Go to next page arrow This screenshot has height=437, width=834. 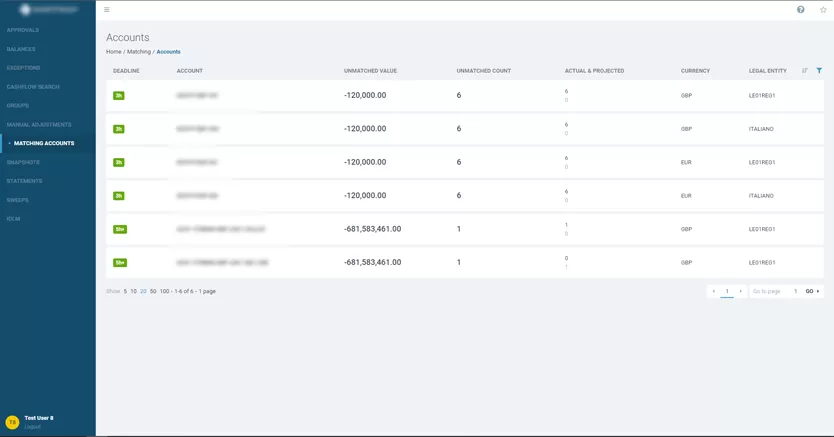tap(741, 291)
